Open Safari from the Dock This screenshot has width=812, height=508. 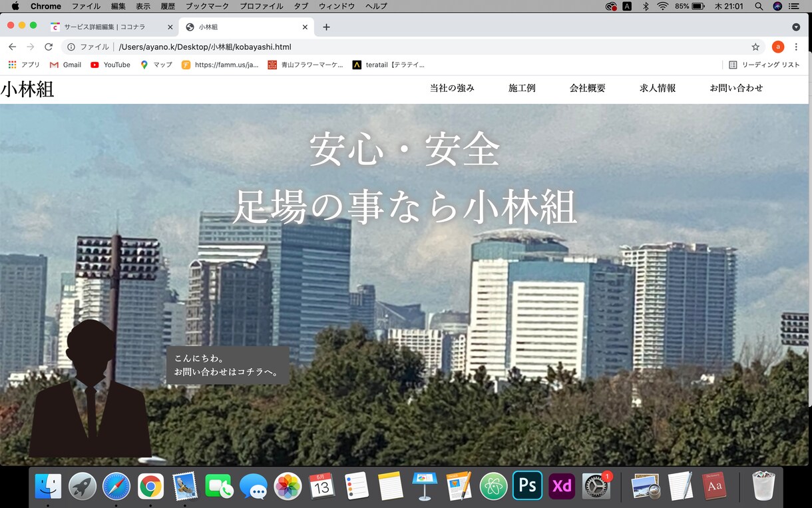(116, 486)
